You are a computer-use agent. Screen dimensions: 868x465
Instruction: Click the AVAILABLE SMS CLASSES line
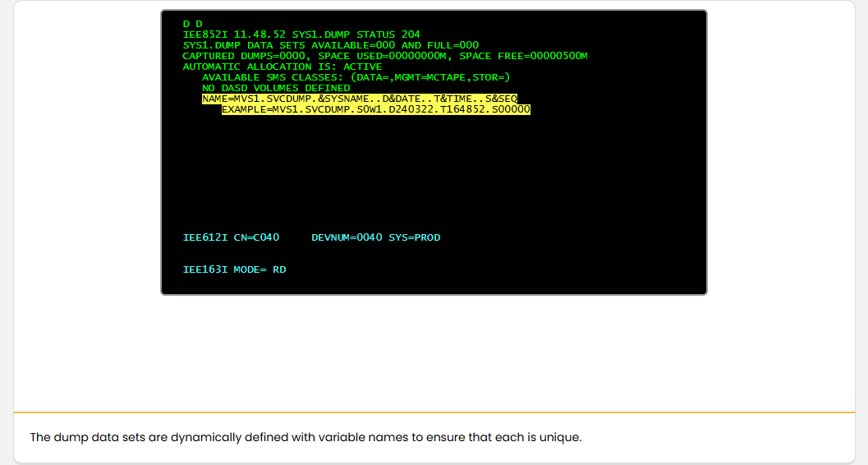point(356,77)
